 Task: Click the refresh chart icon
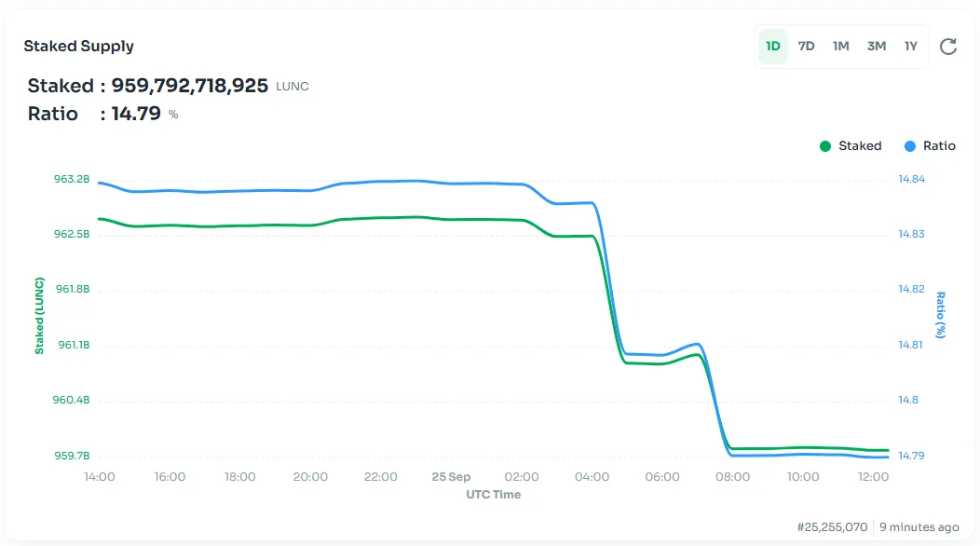[948, 47]
